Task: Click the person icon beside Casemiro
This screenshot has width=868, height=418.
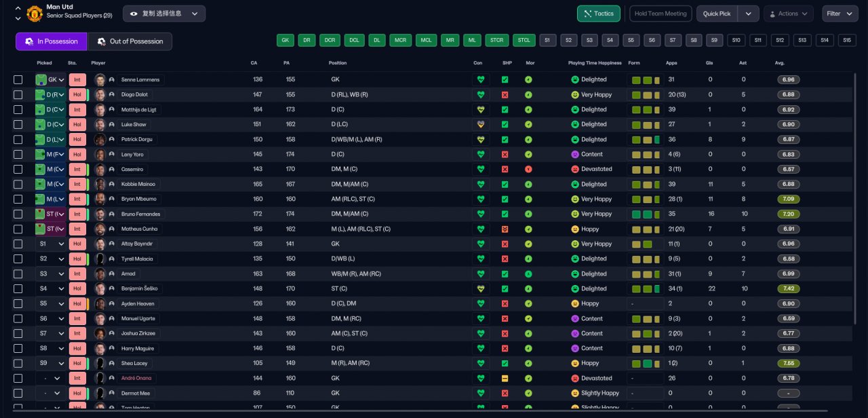Action: [112, 169]
